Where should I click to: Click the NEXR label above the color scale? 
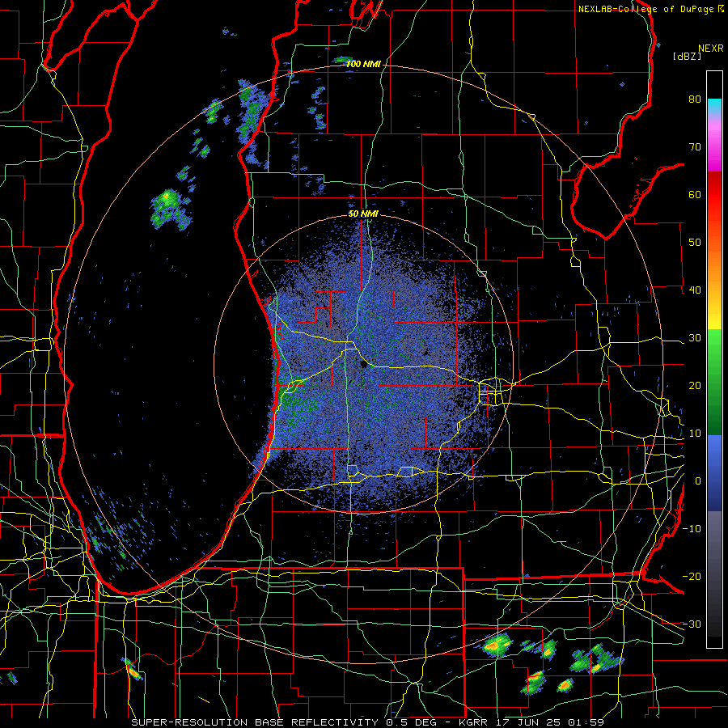pos(711,49)
